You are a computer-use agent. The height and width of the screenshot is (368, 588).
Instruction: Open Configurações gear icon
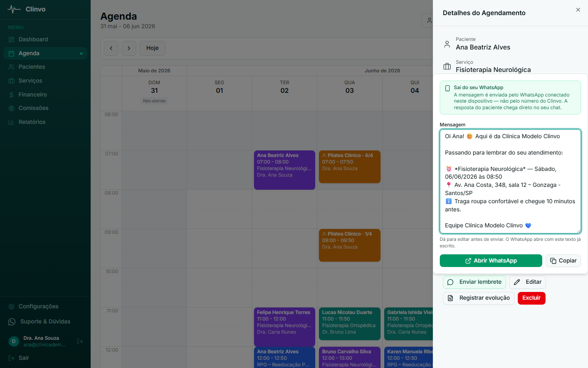click(x=11, y=306)
